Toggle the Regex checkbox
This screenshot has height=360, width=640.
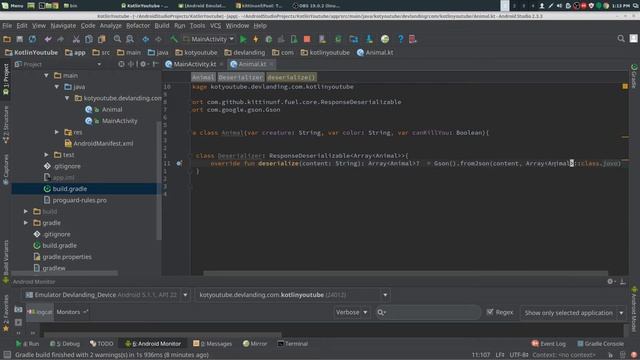[490, 312]
